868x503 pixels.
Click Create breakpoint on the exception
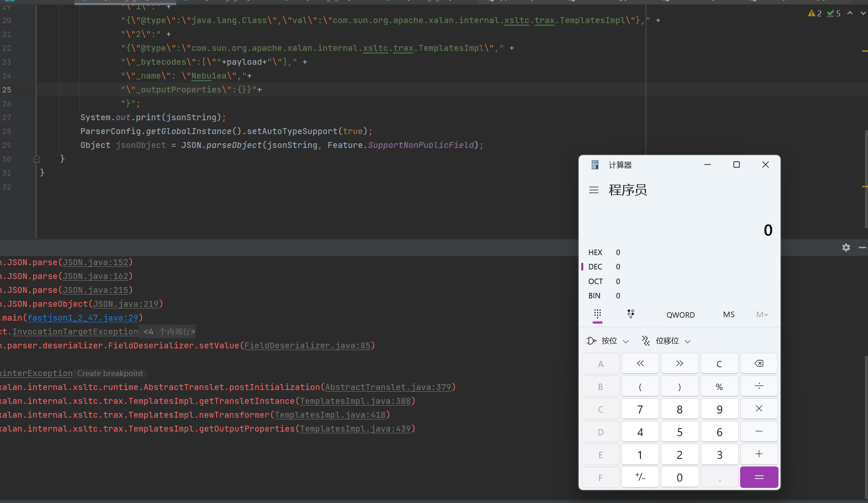(x=110, y=373)
